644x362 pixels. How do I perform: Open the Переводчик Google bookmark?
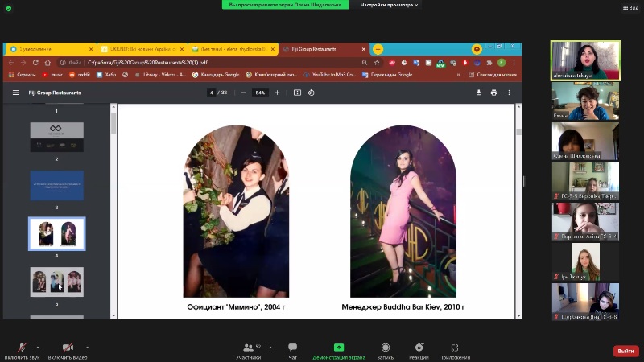tap(387, 75)
